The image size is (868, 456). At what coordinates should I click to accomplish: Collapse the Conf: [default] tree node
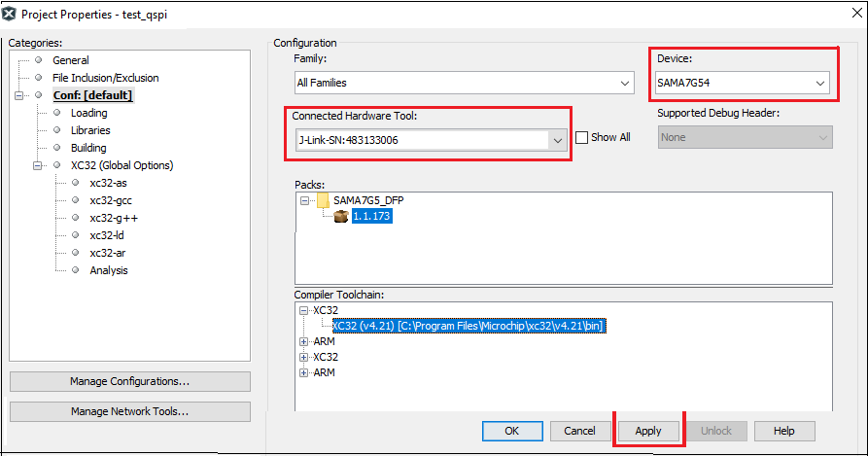pos(18,95)
